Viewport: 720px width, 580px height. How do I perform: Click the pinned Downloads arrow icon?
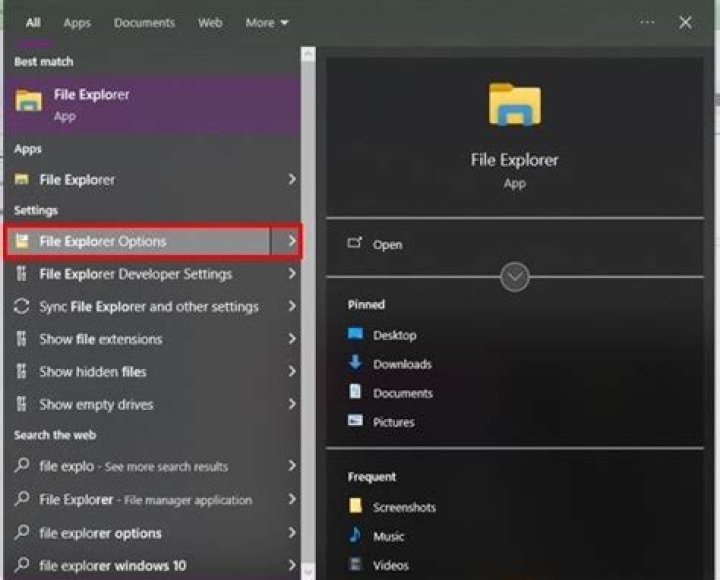pyautogui.click(x=355, y=362)
